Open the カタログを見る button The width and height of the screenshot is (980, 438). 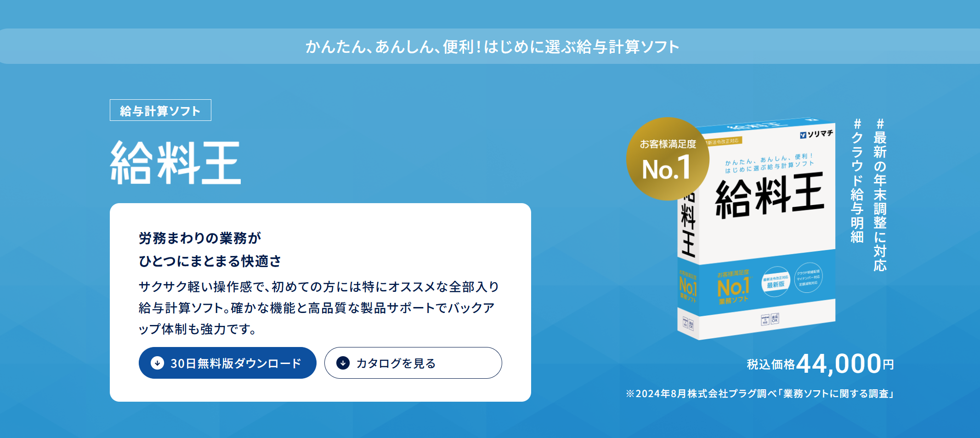(413, 363)
